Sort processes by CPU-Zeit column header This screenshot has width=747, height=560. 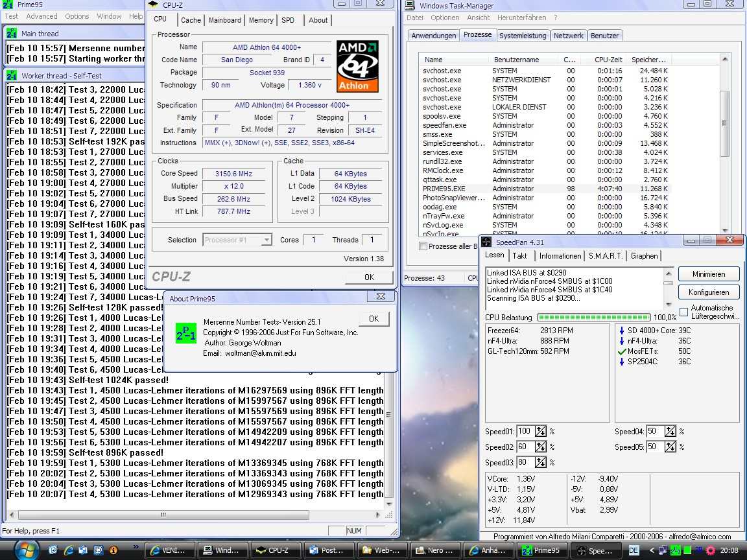[x=608, y=60]
